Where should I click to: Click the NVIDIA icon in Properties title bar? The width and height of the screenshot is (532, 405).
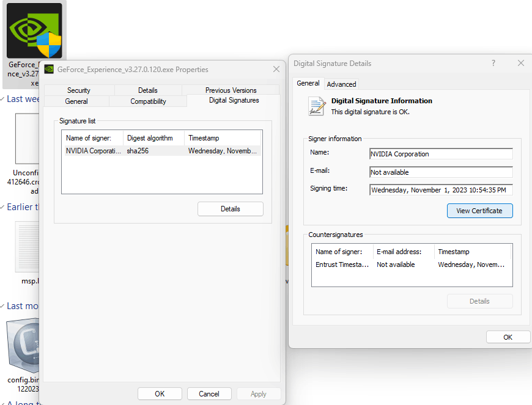coord(49,69)
